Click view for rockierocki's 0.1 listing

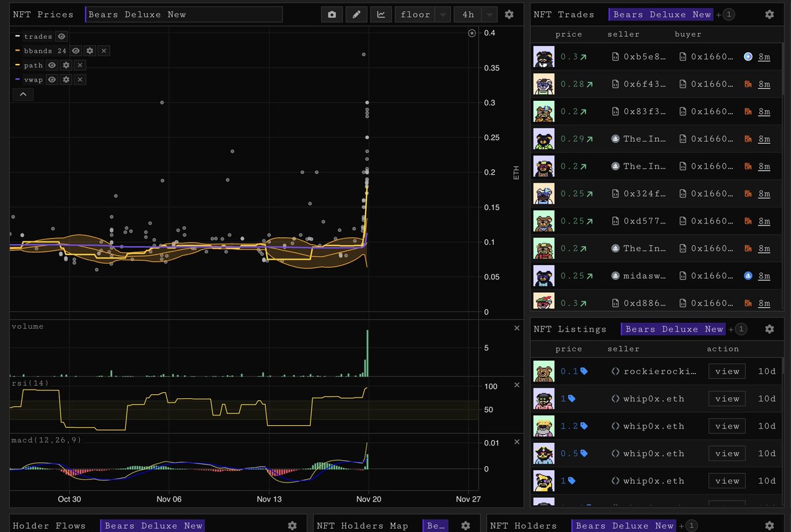point(726,371)
